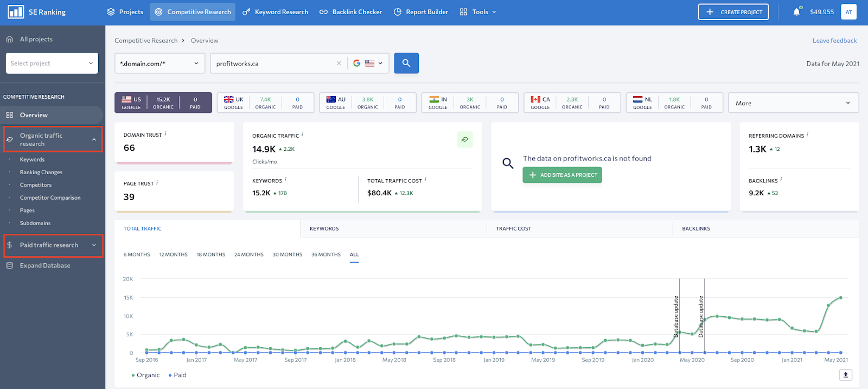Click the Domain Trust info icon
Viewport: 868px width, 389px height.
[165, 134]
